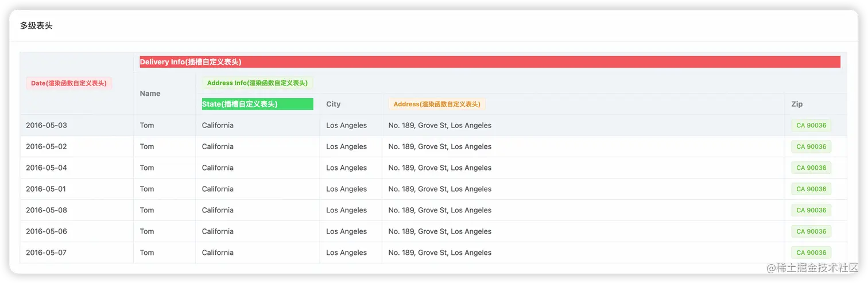Click City cell Los Angeles in 2016-05-04 row
868x283 pixels.
point(346,168)
